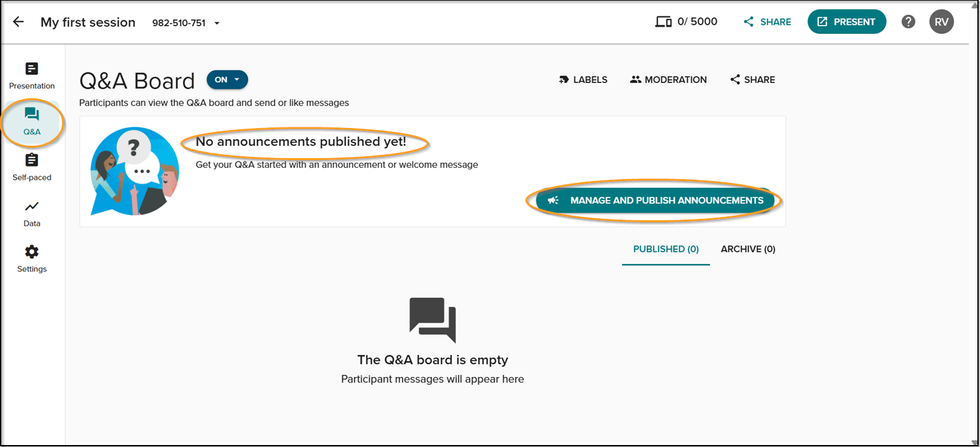Viewport: 980px width, 447px height.
Task: Click Participant messages will appear here text
Action: (x=433, y=379)
